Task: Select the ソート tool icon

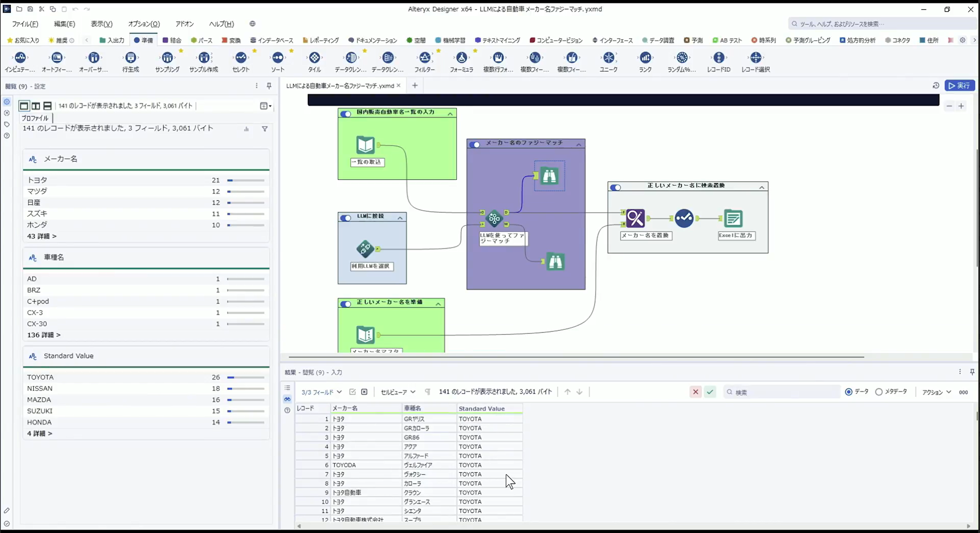Action: coord(278,58)
